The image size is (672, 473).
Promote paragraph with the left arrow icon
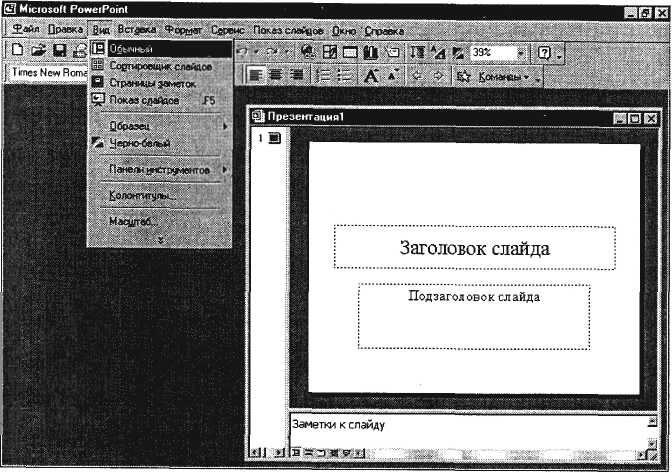tap(417, 76)
